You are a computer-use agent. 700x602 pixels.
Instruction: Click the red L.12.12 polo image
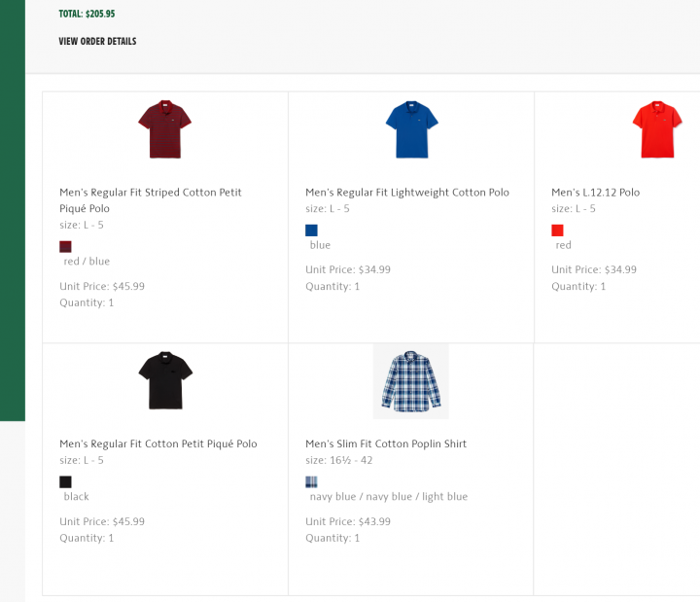(657, 128)
